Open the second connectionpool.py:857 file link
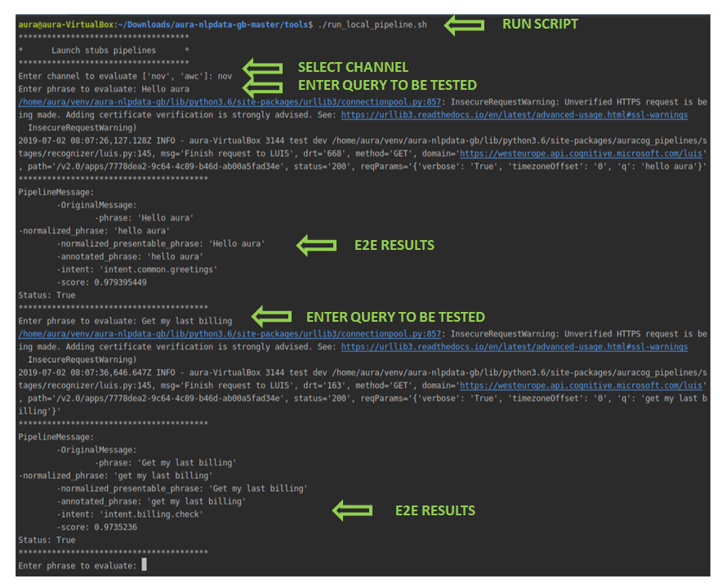722x588 pixels. 230,334
